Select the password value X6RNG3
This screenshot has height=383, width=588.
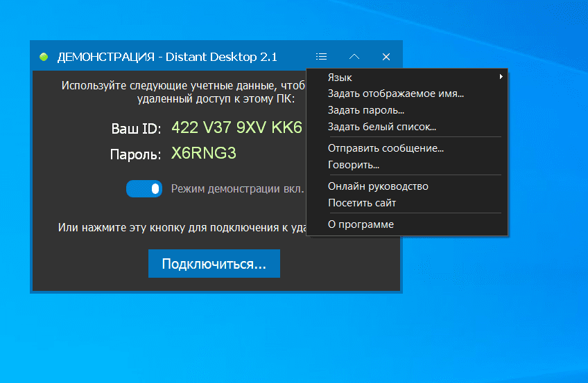pos(204,153)
